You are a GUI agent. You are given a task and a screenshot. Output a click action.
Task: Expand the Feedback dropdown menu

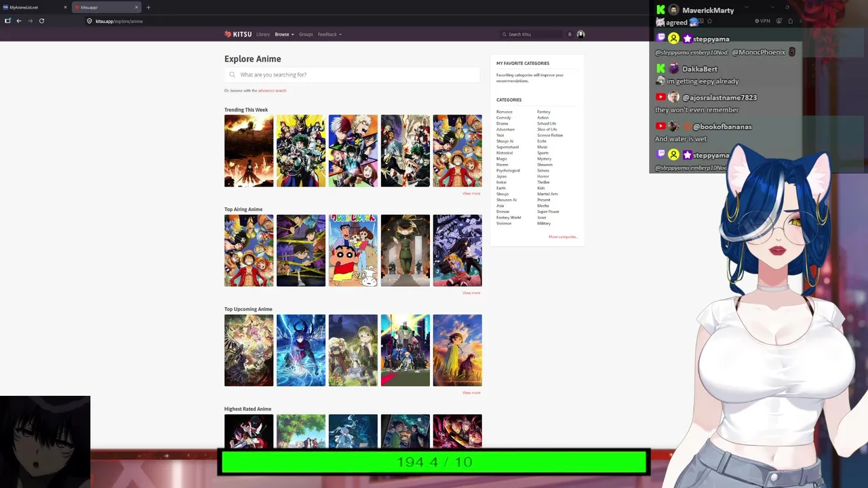pyautogui.click(x=329, y=35)
